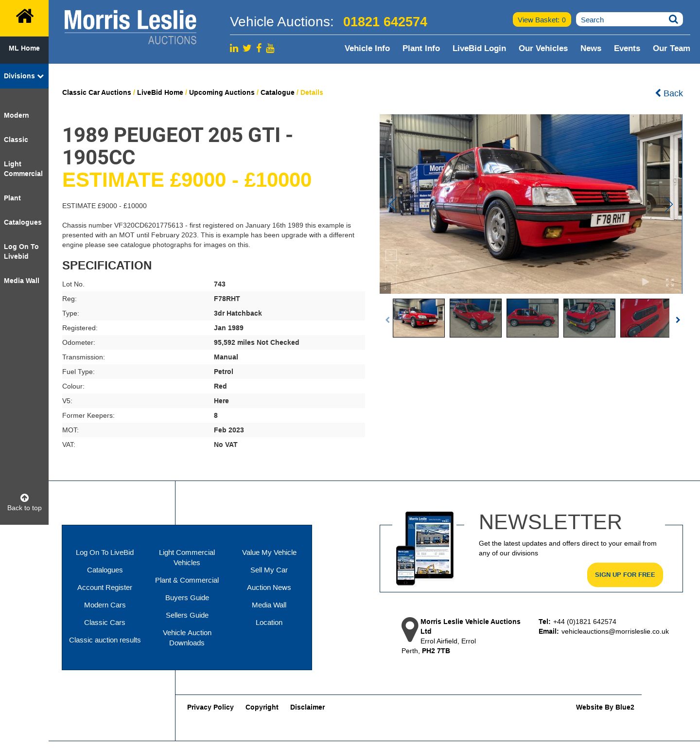Select Classic in the sidebar
Screen dimensions: 700x748
point(16,140)
